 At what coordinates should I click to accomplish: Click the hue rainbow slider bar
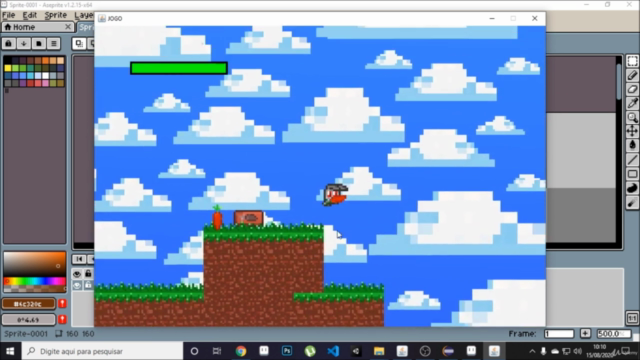(x=35, y=281)
